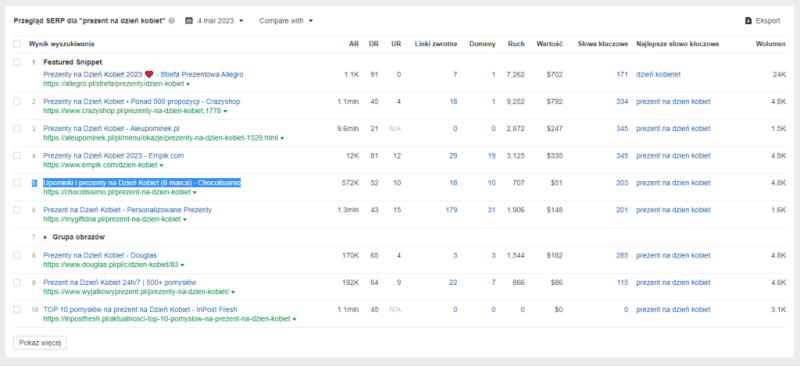Sort by Wolumen column header
The image size is (800, 366).
point(771,44)
